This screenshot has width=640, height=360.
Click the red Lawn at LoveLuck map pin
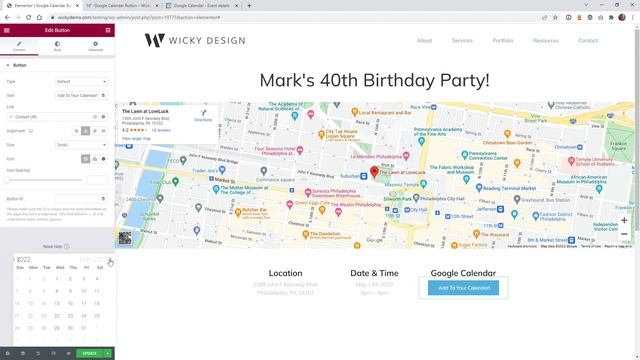tap(374, 171)
